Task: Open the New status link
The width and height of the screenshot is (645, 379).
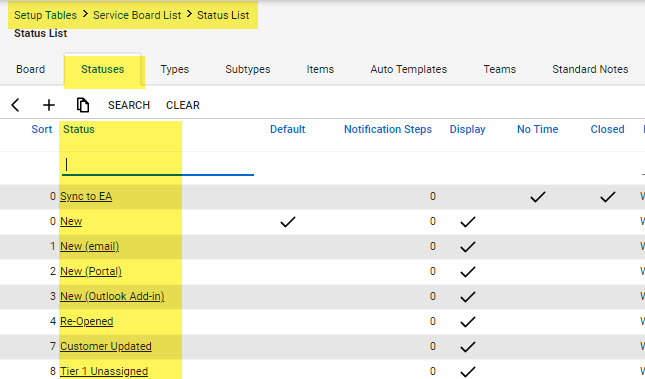Action: [71, 221]
